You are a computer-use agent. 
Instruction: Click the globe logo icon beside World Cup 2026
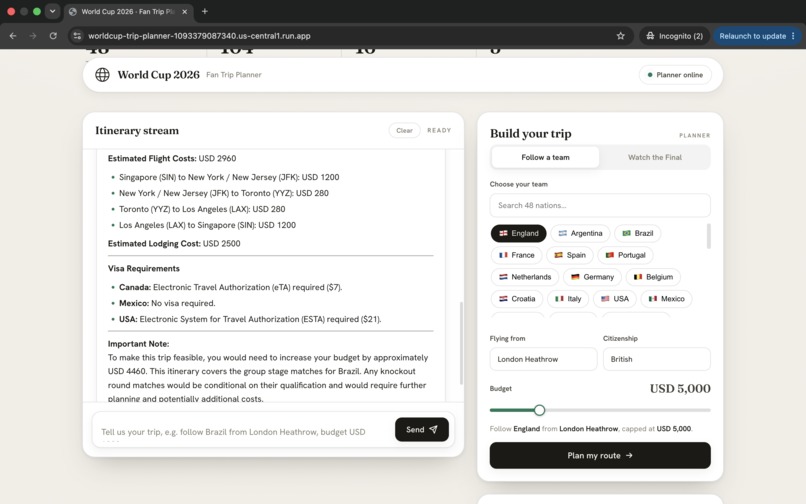[102, 75]
